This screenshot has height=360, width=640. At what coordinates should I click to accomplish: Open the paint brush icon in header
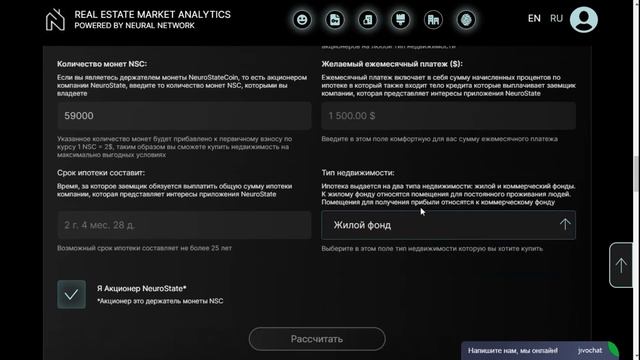(x=400, y=20)
